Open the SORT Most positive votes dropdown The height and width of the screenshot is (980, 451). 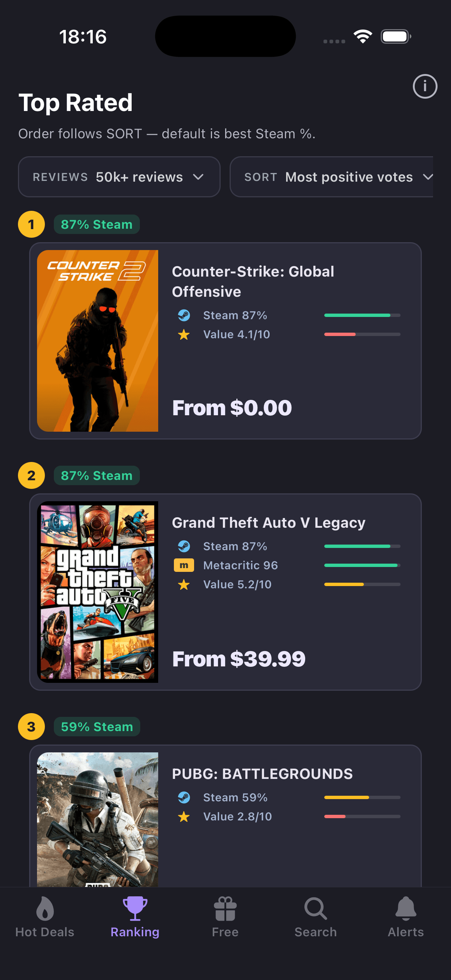click(337, 176)
